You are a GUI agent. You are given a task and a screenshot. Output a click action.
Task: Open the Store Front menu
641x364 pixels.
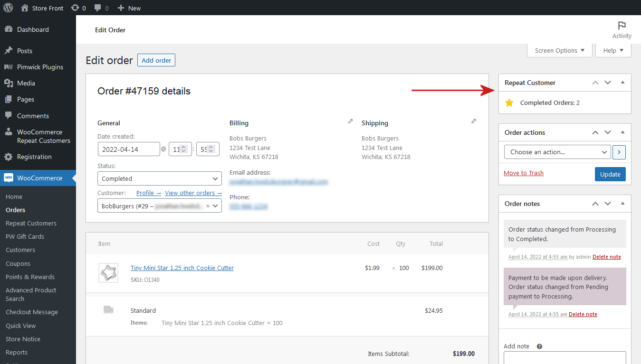click(42, 8)
